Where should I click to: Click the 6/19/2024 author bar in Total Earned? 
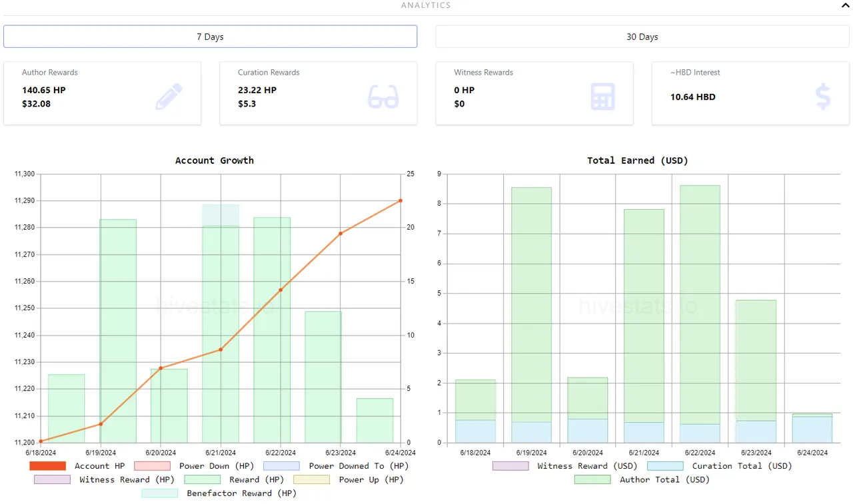point(531,304)
